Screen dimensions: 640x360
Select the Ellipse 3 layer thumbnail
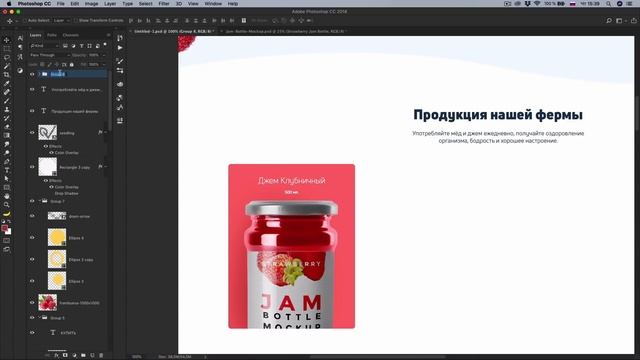point(57,281)
